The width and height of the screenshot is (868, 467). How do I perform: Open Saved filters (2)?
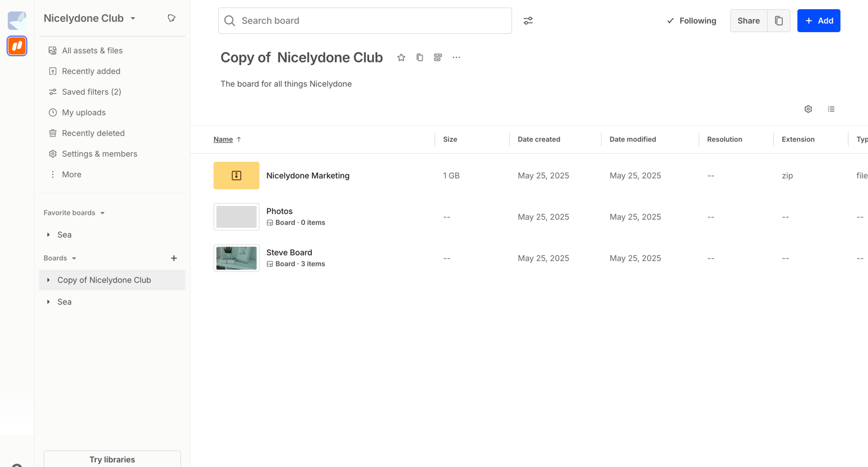pyautogui.click(x=91, y=92)
